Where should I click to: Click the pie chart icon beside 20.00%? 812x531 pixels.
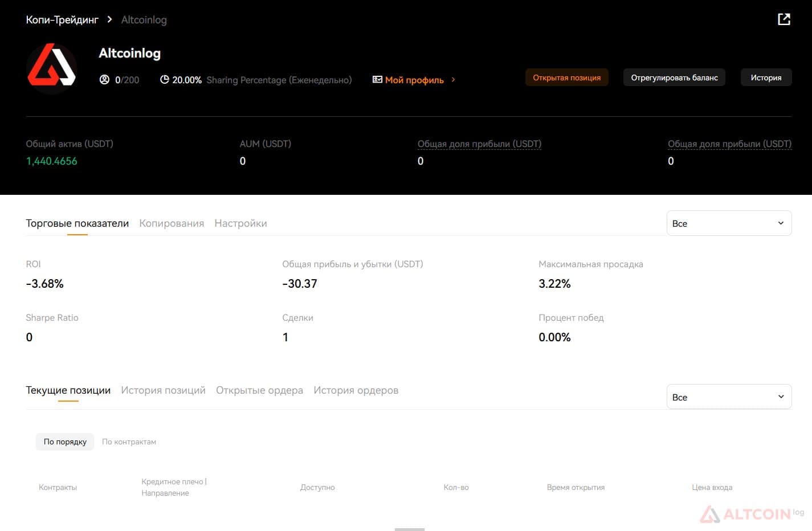[165, 80]
